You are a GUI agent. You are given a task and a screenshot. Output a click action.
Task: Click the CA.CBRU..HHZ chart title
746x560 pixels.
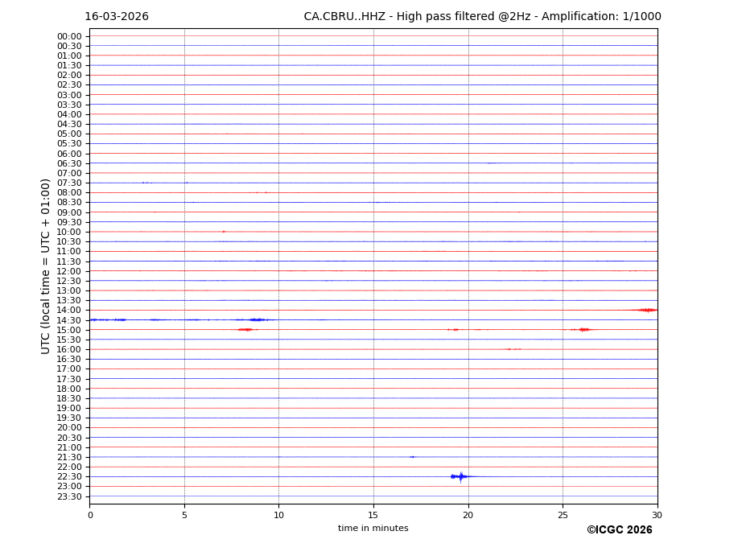tap(482, 17)
